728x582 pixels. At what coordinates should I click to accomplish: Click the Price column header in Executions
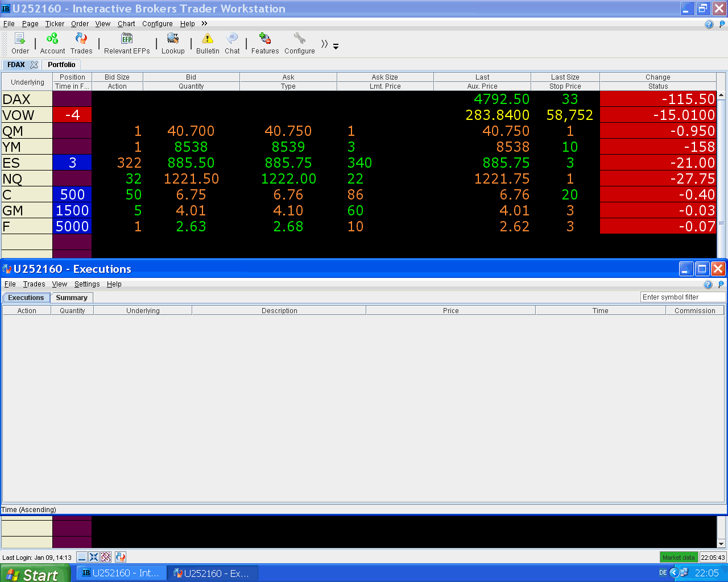(450, 311)
